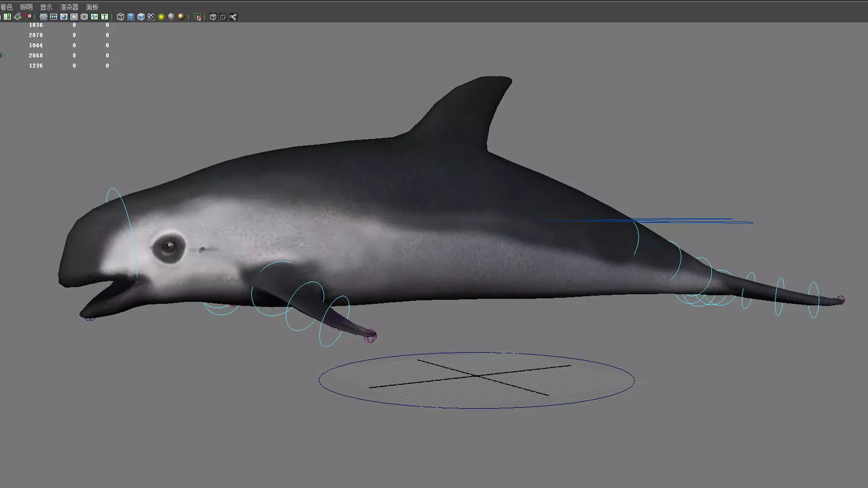868x488 pixels.
Task: Click the isolate select icon
Action: pos(198,17)
